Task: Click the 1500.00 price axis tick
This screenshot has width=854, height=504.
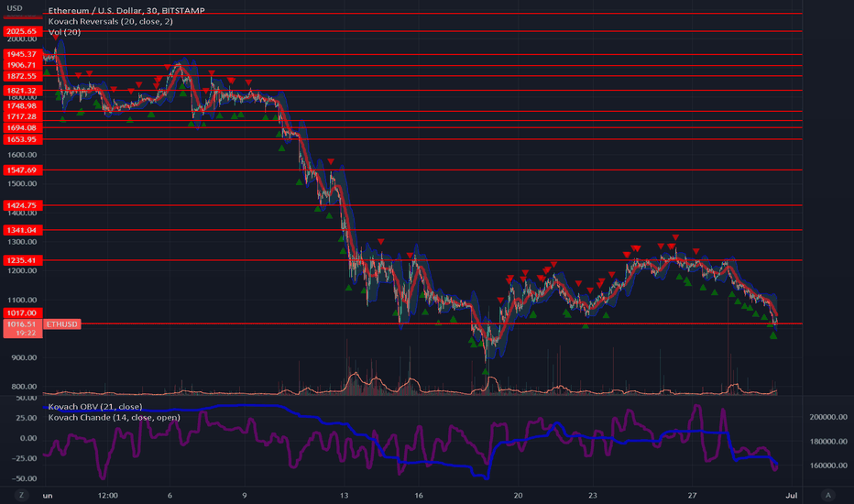Action: tap(22, 183)
